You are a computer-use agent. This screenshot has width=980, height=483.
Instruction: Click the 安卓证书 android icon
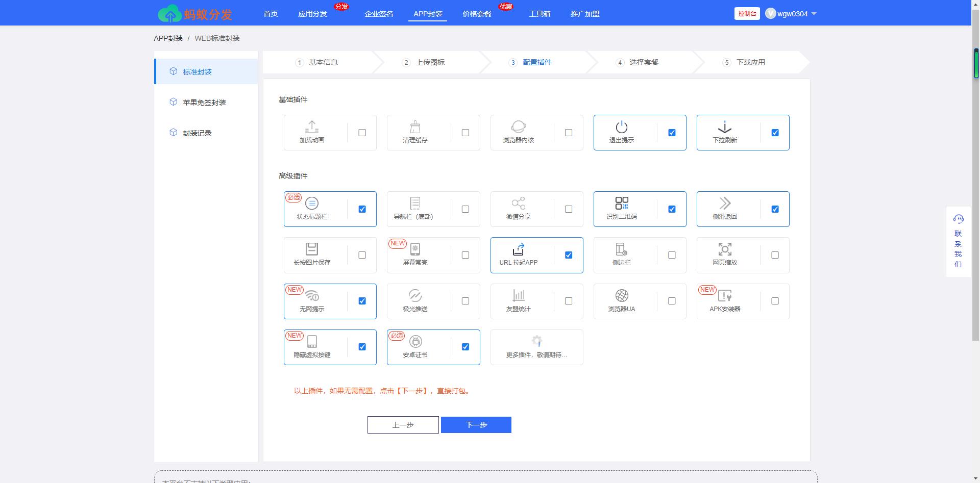(x=415, y=341)
